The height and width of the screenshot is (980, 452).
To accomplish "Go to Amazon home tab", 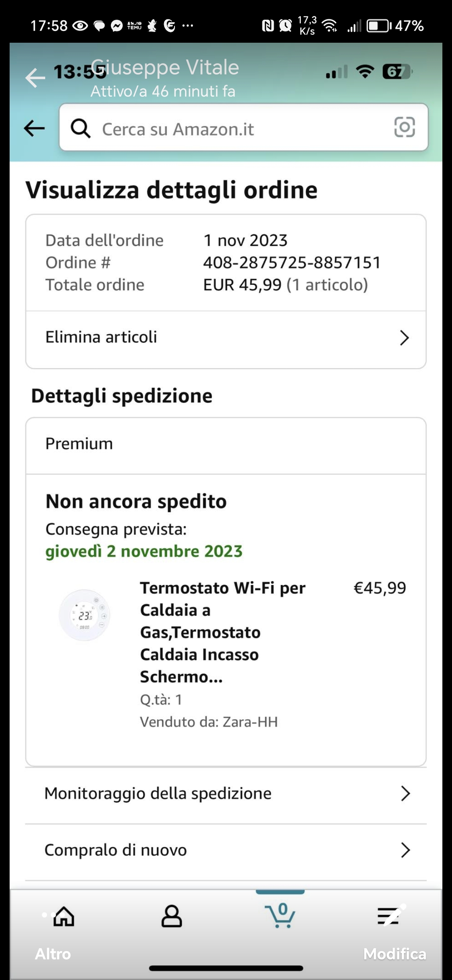I will click(64, 916).
